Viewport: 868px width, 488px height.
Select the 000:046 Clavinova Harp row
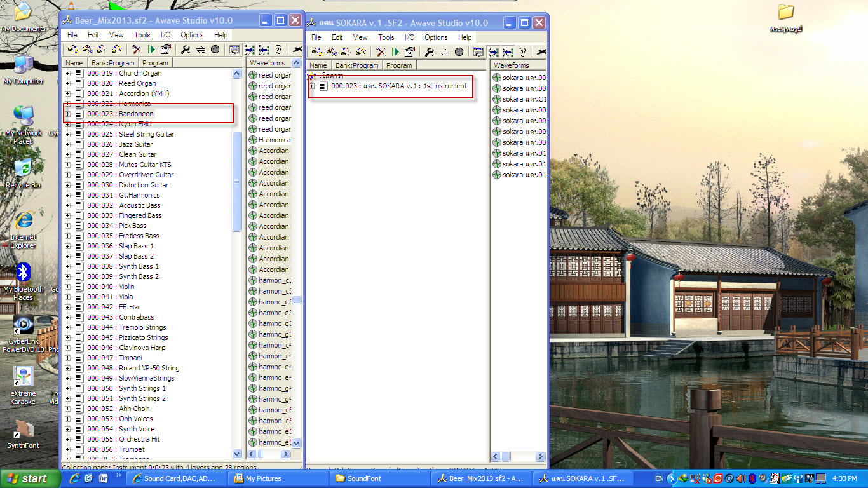126,348
